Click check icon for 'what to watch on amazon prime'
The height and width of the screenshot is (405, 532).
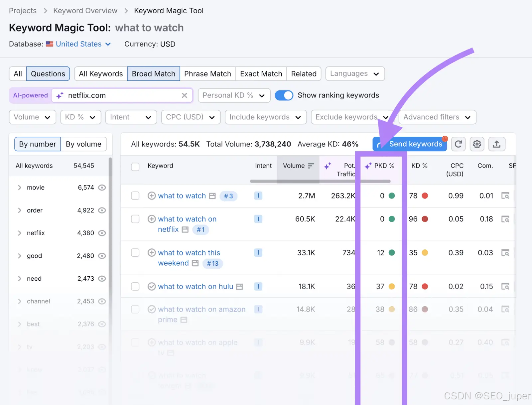[152, 309]
